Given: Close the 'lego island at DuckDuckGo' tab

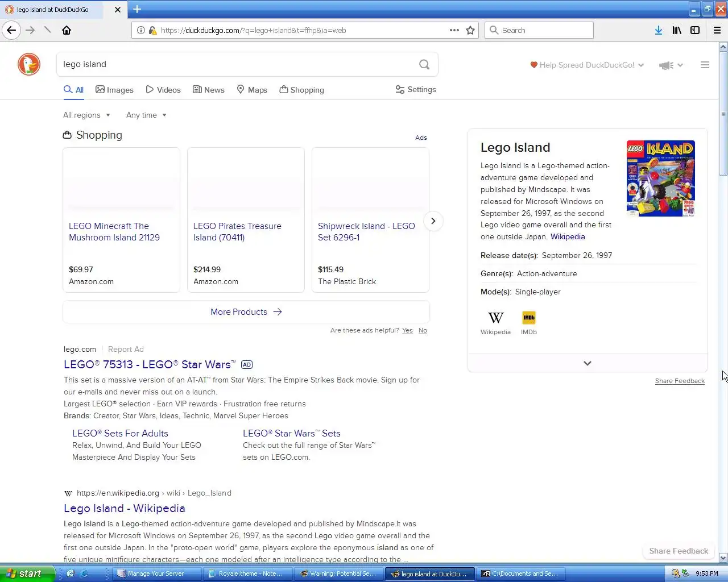Looking at the screenshot, I should [118, 10].
